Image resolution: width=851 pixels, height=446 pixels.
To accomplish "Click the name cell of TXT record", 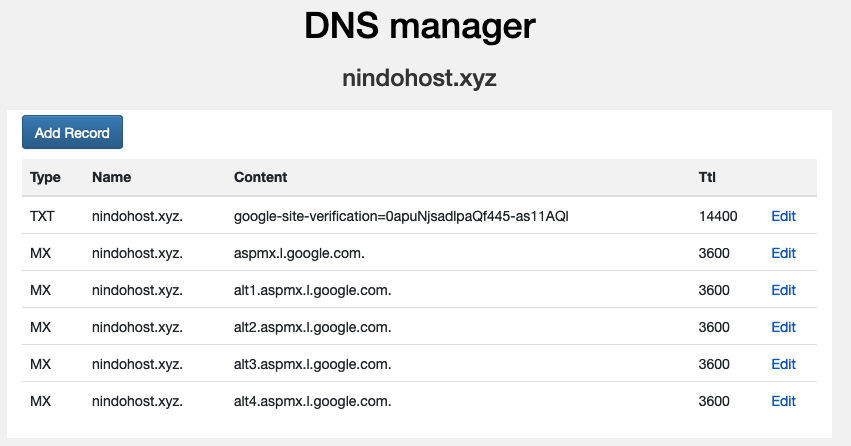I will point(137,216).
